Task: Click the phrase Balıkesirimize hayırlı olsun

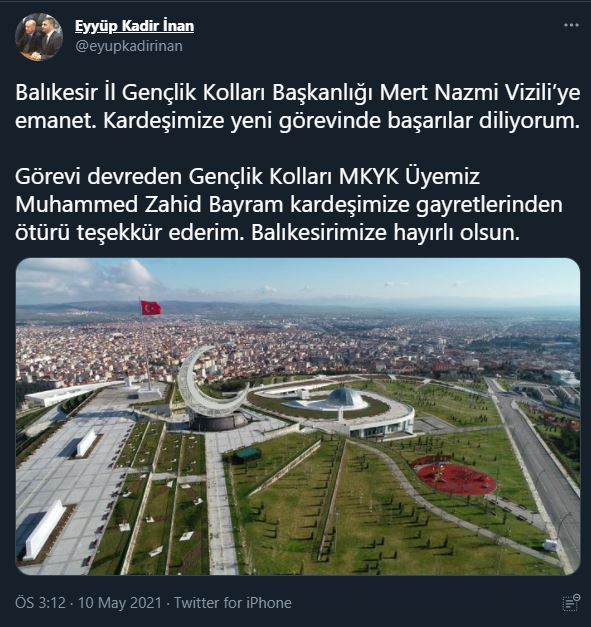Action: (x=385, y=233)
